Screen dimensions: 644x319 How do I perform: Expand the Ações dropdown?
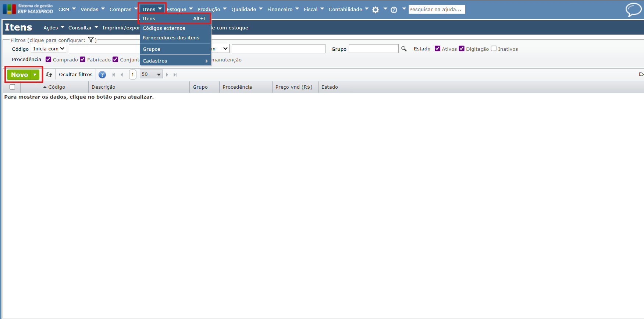[x=54, y=28]
